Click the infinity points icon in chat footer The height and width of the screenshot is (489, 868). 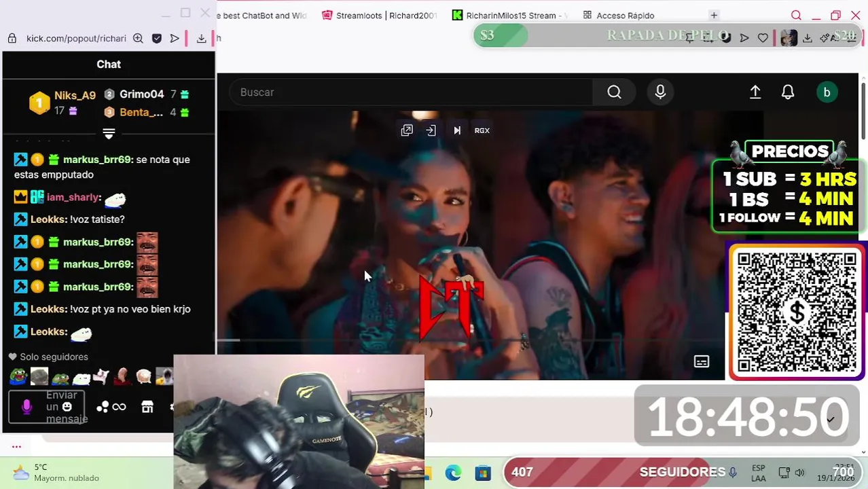click(119, 407)
